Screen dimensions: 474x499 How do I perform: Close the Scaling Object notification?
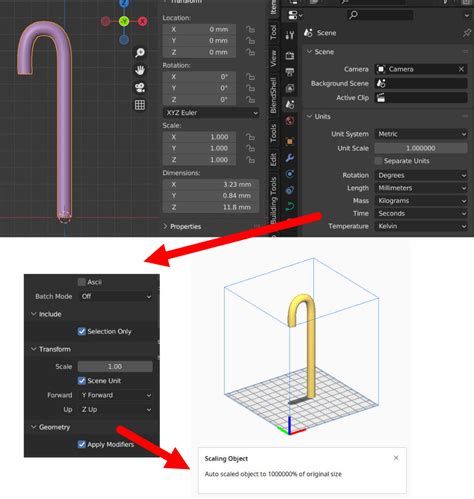(396, 458)
